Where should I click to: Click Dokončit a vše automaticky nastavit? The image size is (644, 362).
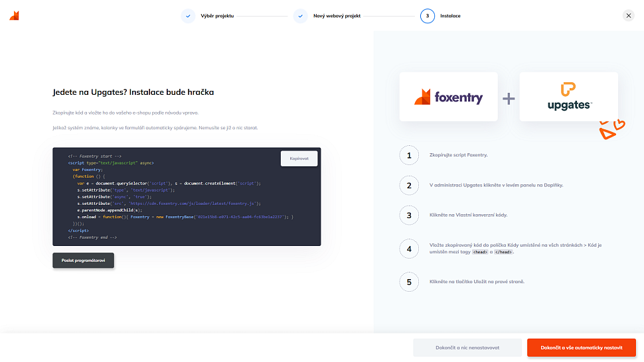[x=582, y=347]
